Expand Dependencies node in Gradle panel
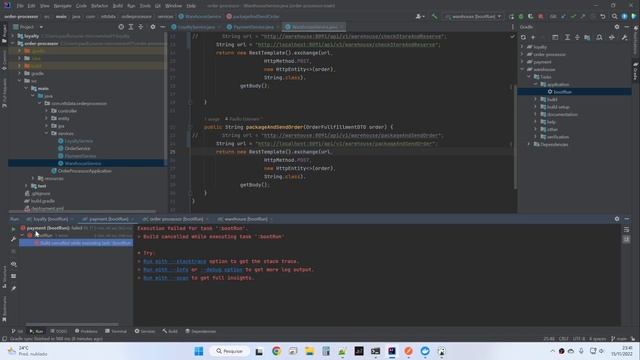The image size is (640, 360). [x=529, y=144]
